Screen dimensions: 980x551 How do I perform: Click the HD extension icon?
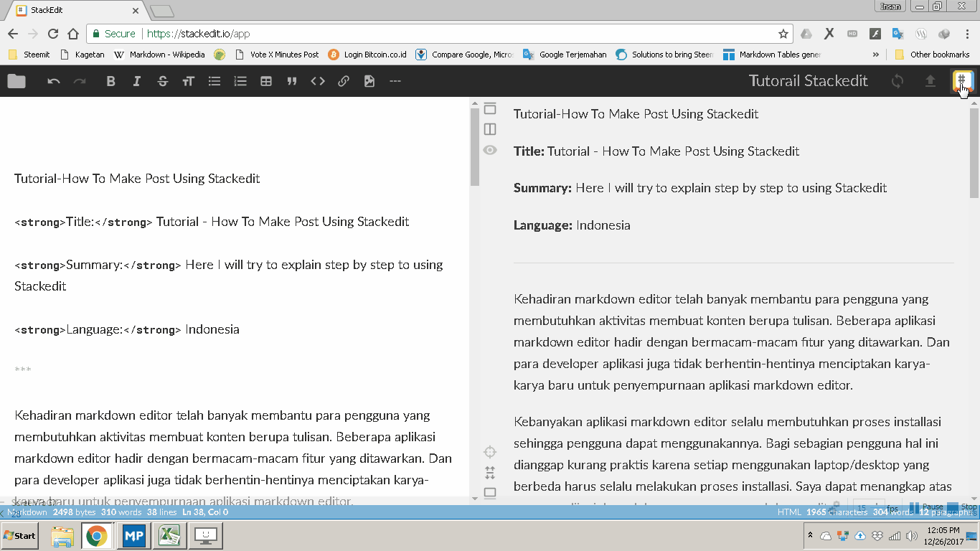click(852, 34)
